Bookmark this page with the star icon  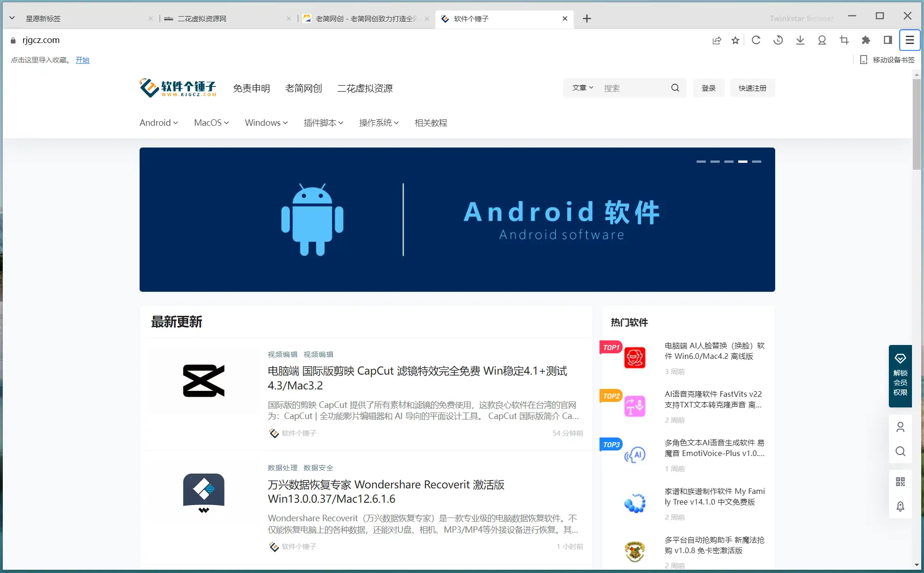(x=735, y=40)
